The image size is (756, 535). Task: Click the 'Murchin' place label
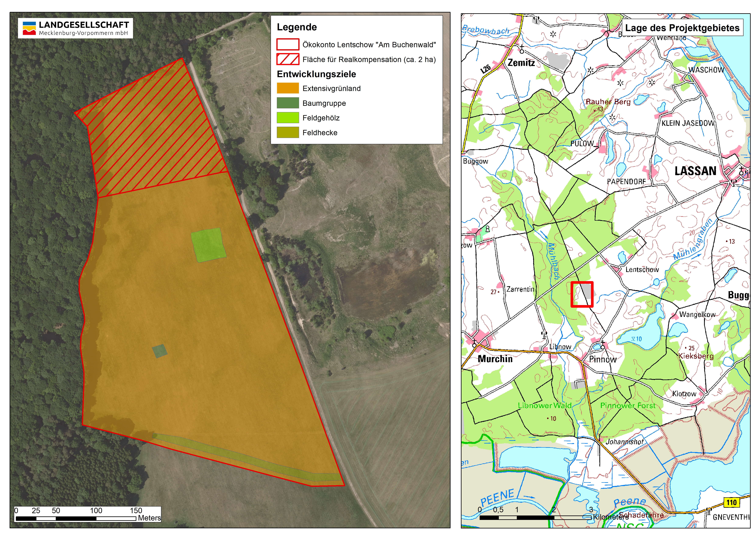[495, 359]
